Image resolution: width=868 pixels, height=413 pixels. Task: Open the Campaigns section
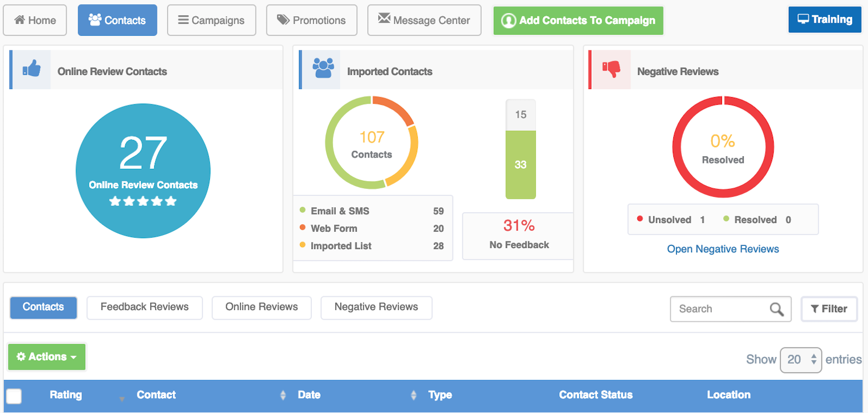(212, 20)
